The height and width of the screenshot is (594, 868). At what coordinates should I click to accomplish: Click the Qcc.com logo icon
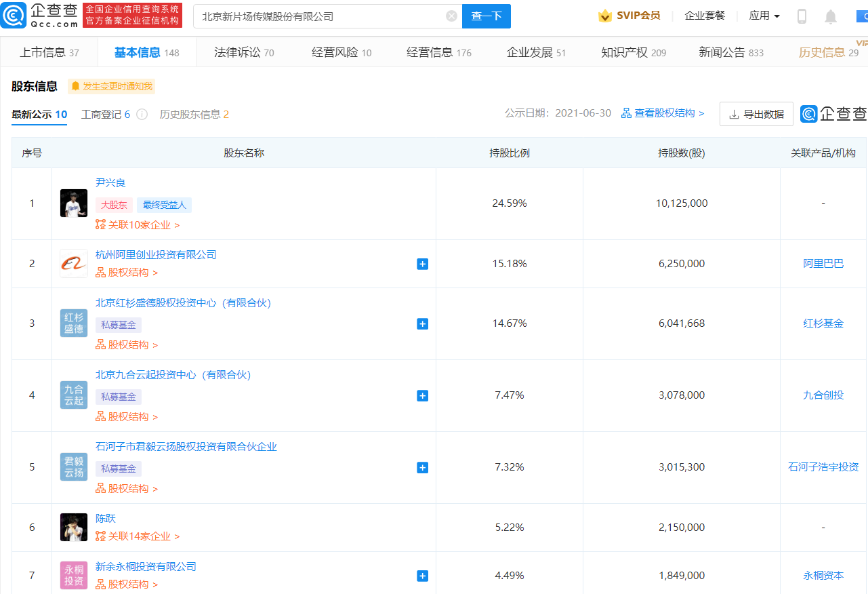click(x=14, y=16)
